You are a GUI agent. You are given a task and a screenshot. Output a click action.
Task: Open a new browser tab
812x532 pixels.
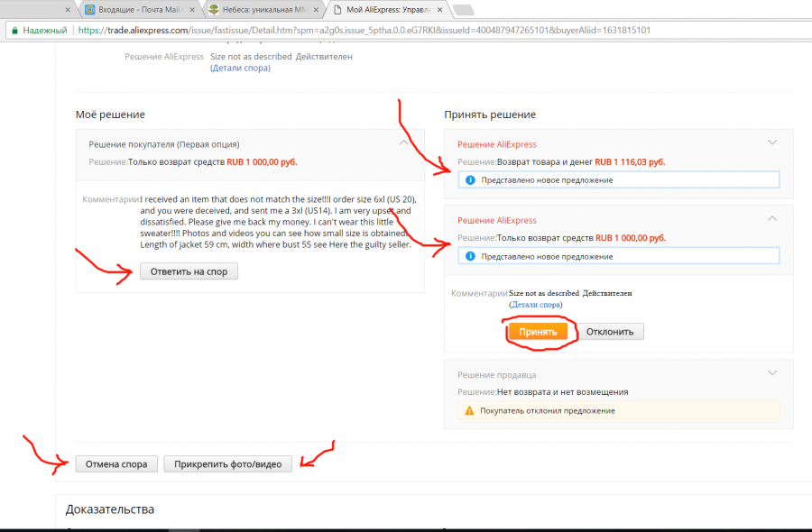pyautogui.click(x=463, y=9)
